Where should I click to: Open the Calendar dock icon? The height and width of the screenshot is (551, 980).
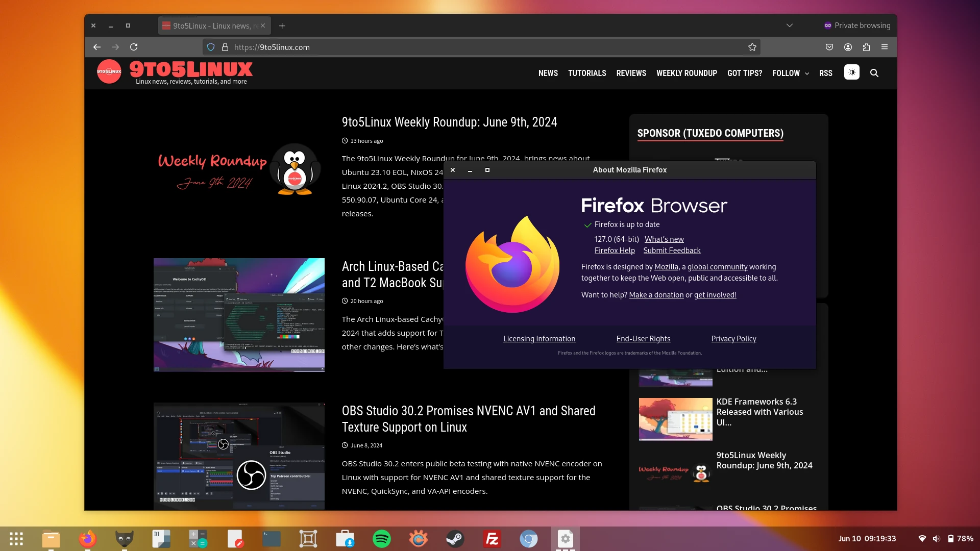161,539
